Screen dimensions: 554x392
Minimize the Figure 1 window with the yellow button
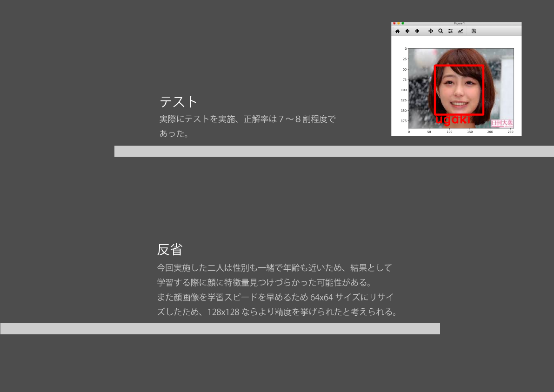tap(399, 23)
